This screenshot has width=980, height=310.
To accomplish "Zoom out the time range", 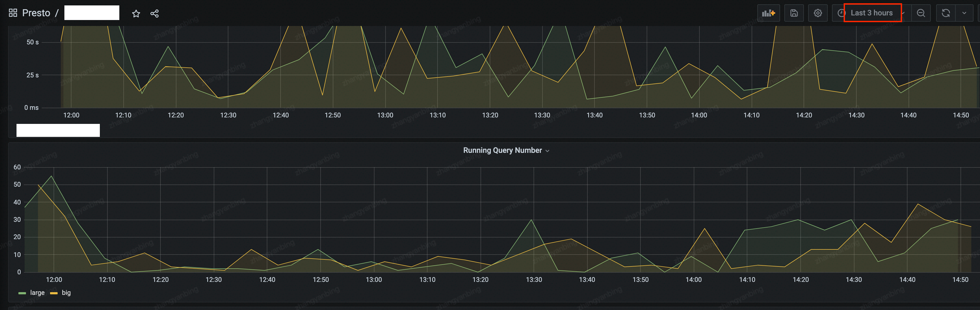I will [x=921, y=13].
